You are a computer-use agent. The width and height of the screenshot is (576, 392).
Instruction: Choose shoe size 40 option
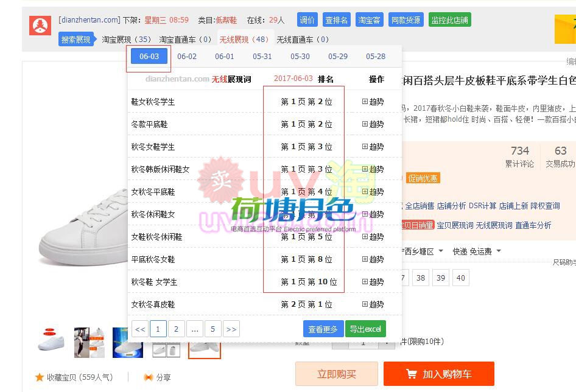(461, 278)
